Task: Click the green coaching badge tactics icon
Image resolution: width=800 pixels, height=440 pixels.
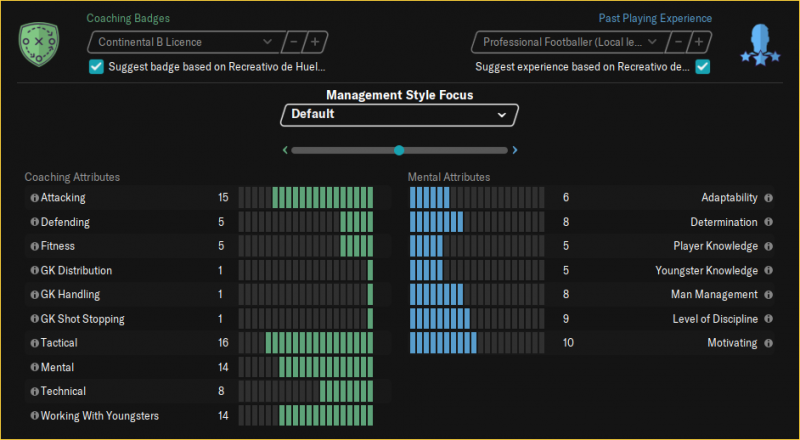Action: [x=39, y=42]
